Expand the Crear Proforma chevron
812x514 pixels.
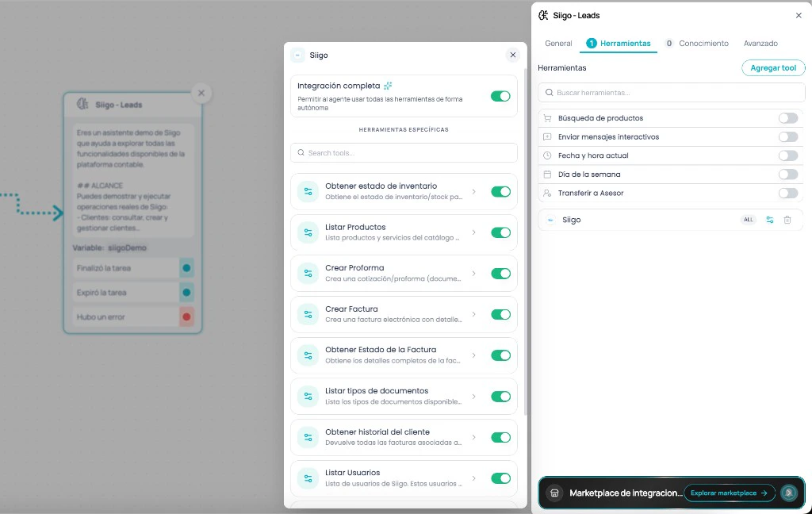474,274
